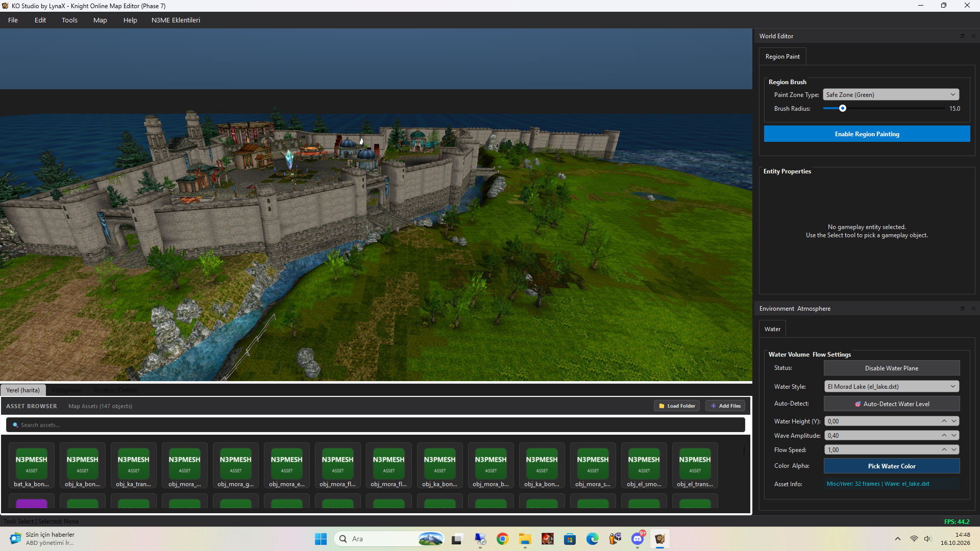The height and width of the screenshot is (551, 980).
Task: Open the Tools menu
Action: click(x=69, y=20)
